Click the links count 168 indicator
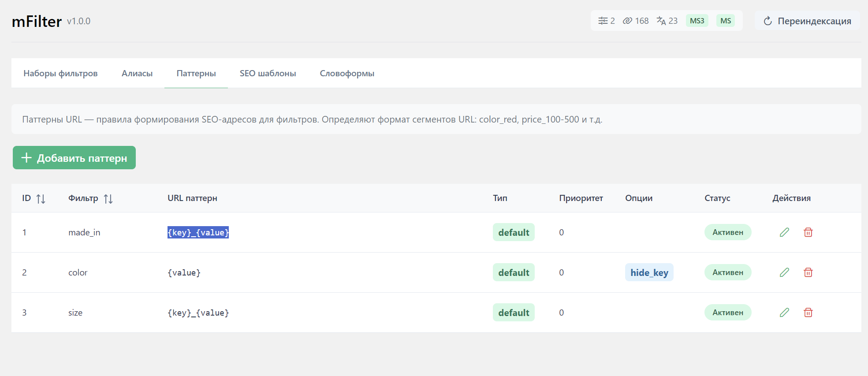The height and width of the screenshot is (376, 868). click(635, 21)
